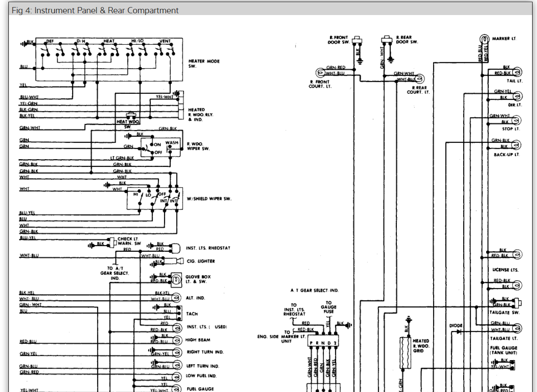Click the FUEL GAUGE (TANK UNIT) label
The width and height of the screenshot is (537, 392).
coord(503,350)
